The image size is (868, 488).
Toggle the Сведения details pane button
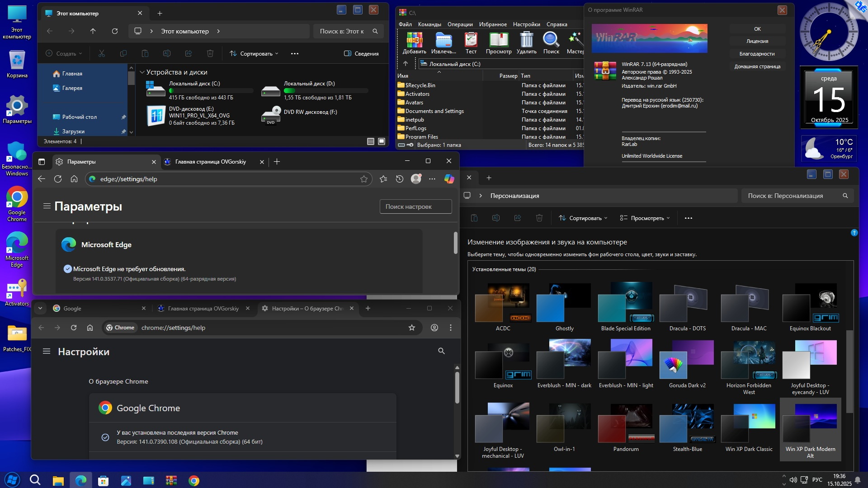tap(361, 53)
